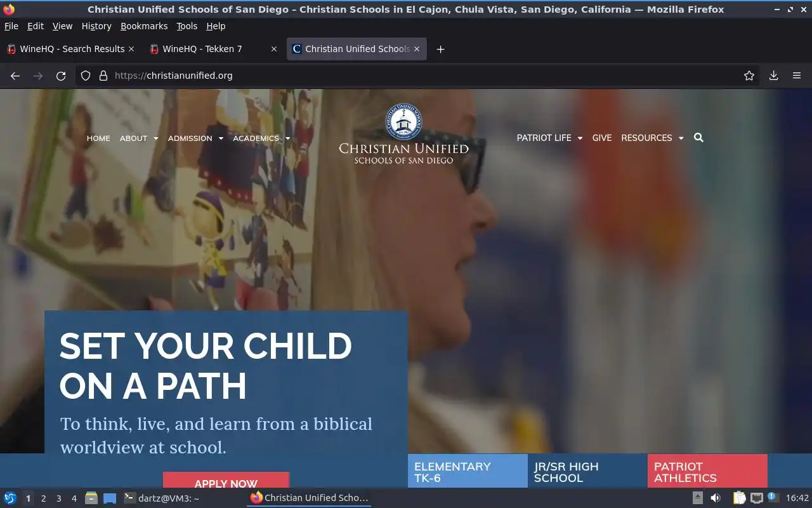Click the tray expand arrow icon
Viewport: 812px width, 508px height.
point(697,498)
